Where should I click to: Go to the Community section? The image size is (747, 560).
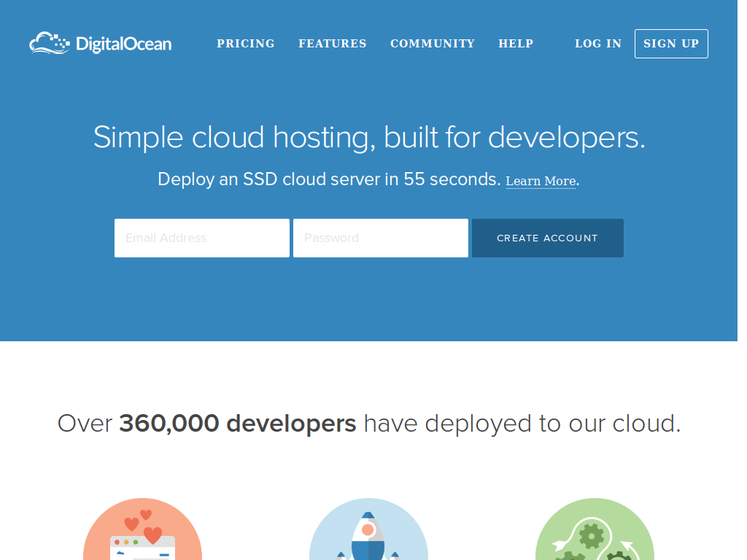(433, 43)
